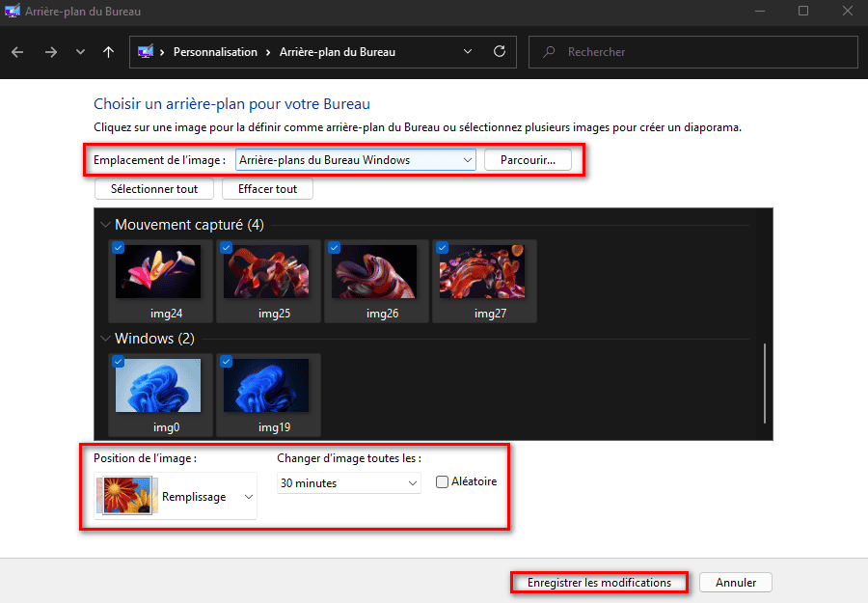
Task: Close the Arrière-plan du Bureau window
Action: click(847, 11)
